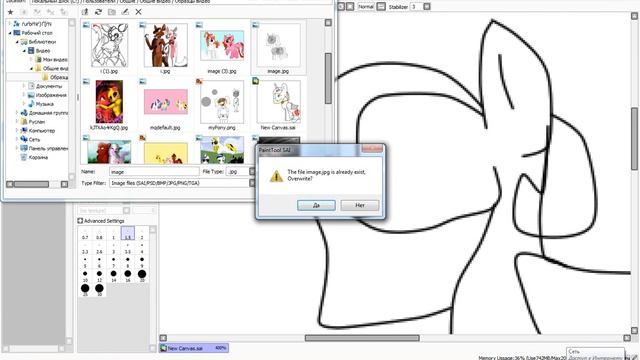Select brush size 2.3

click(x=85, y=248)
